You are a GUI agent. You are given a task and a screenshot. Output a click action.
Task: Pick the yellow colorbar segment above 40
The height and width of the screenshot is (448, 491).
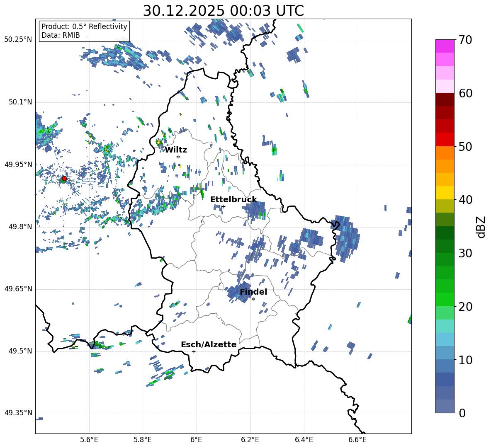click(x=445, y=193)
